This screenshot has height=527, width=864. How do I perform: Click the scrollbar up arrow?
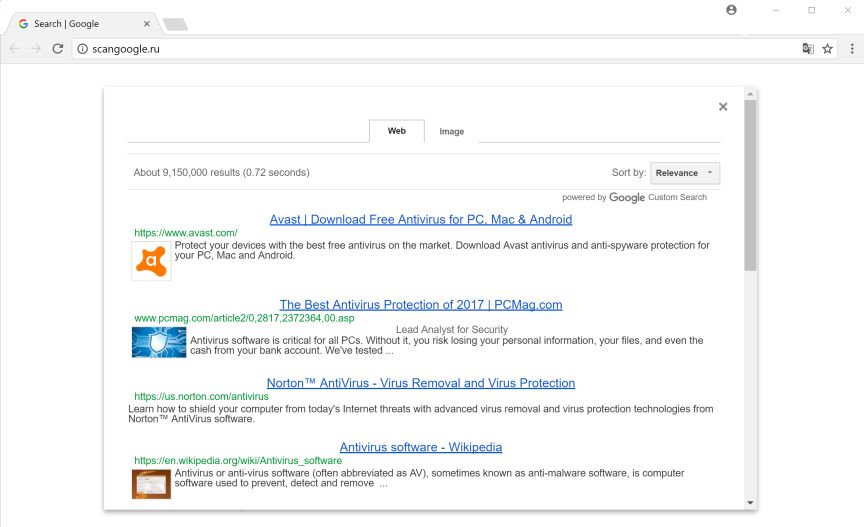pyautogui.click(x=750, y=94)
